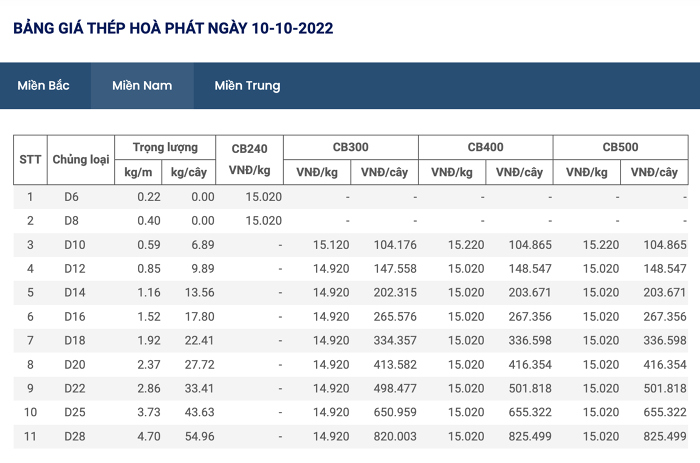This screenshot has width=700, height=463.
Task: Select the Miền Nam tab
Action: point(142,85)
